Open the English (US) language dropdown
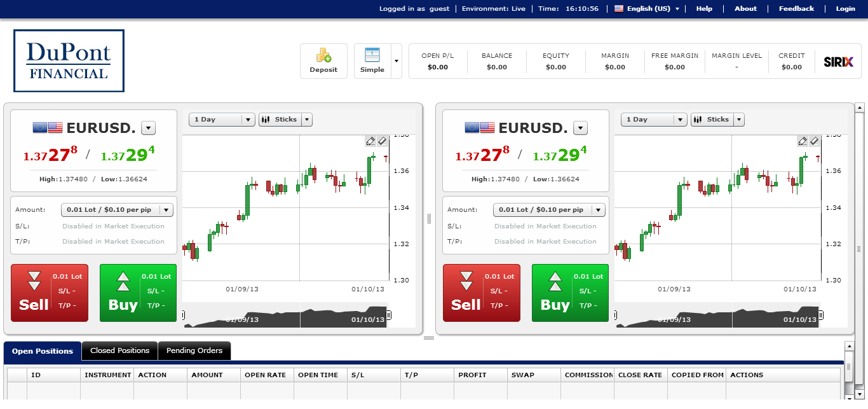The image size is (868, 409). coord(647,9)
